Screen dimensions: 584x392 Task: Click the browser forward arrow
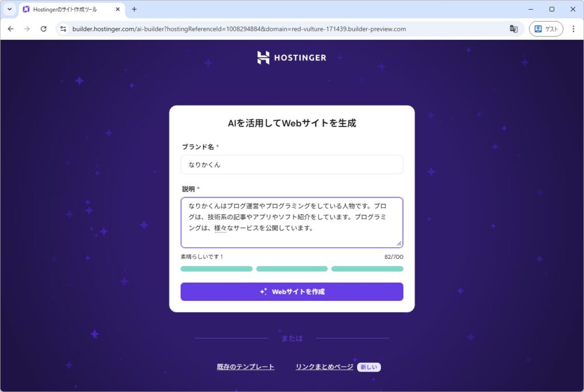(x=27, y=29)
